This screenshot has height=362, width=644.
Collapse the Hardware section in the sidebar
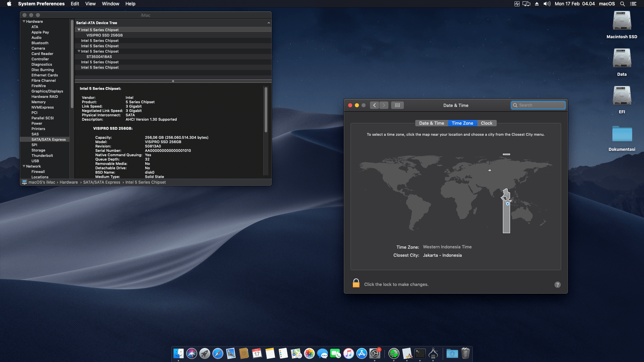point(24,21)
